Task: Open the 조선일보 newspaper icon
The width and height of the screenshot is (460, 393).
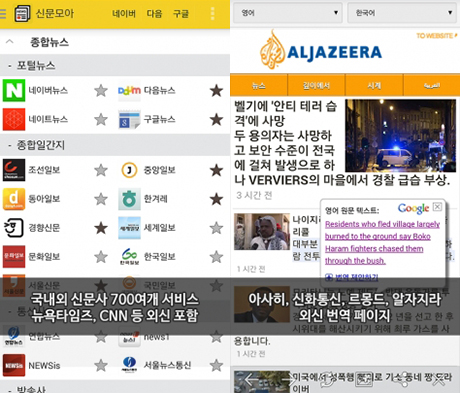Action: [14, 170]
